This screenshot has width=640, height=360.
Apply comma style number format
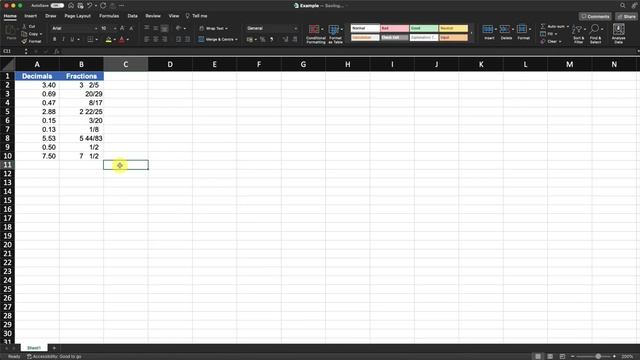click(x=272, y=39)
